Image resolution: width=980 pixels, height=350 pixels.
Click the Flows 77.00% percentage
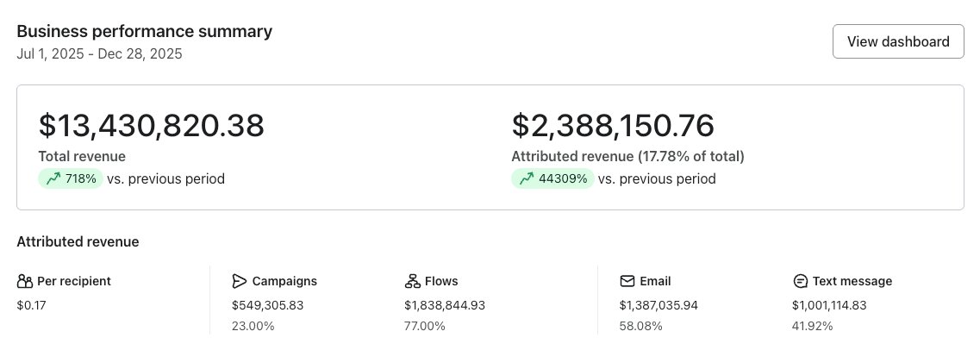[x=425, y=326]
